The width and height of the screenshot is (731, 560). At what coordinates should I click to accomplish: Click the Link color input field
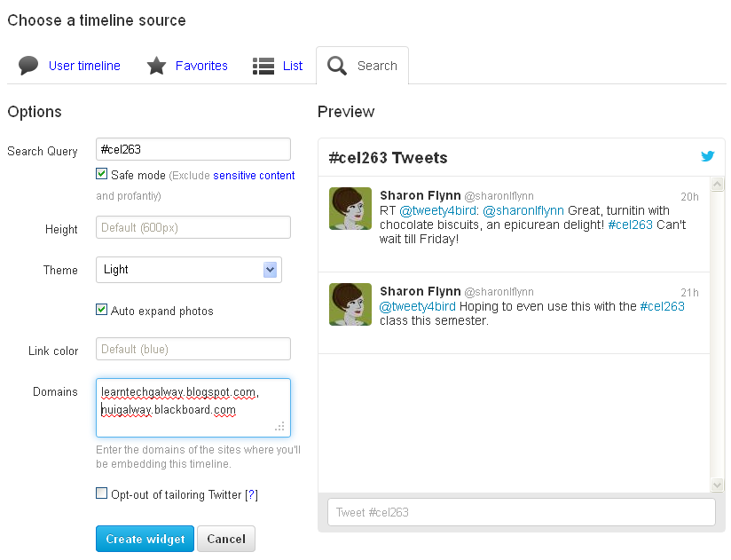pyautogui.click(x=193, y=349)
